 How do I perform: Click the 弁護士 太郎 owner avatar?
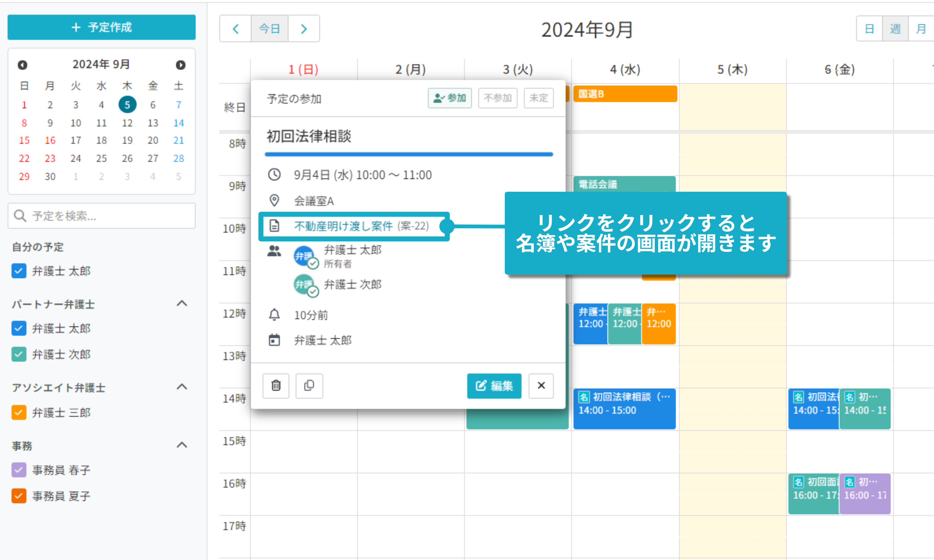(304, 256)
